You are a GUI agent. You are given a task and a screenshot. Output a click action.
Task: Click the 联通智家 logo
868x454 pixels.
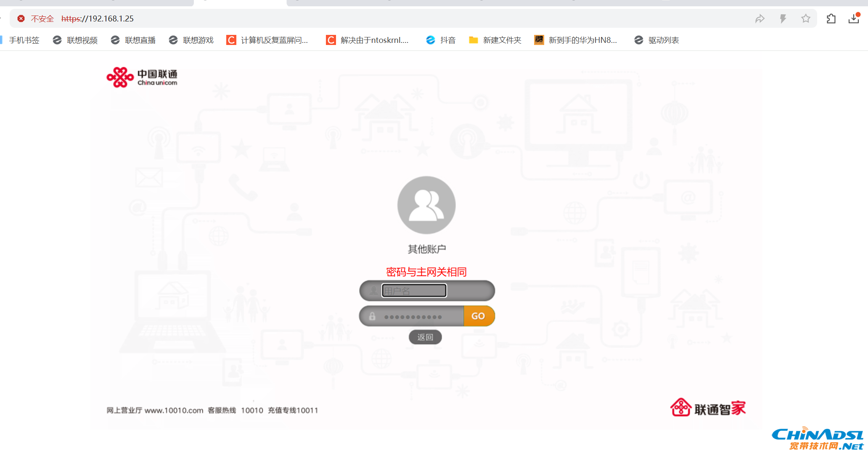[x=708, y=408]
